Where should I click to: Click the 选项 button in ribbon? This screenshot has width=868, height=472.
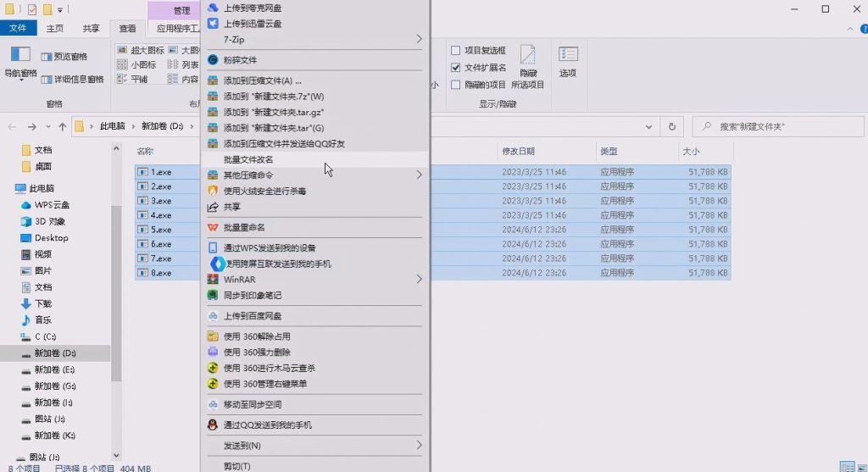point(568,62)
